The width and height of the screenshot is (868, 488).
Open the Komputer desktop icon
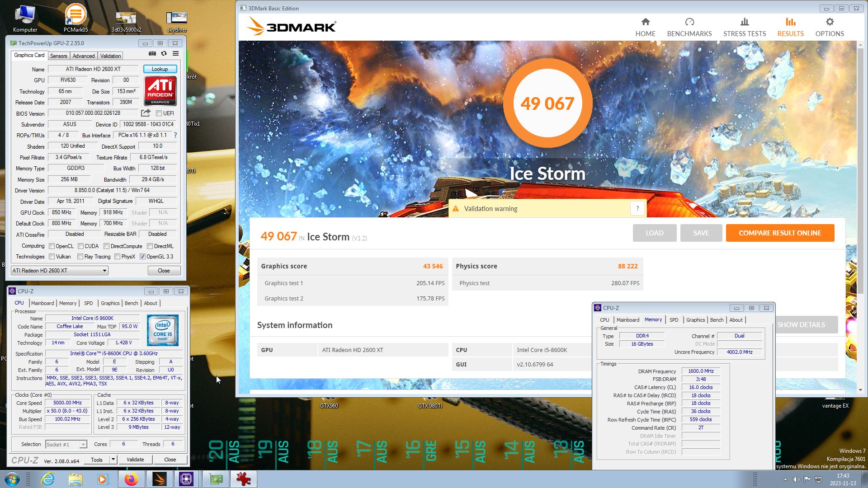(25, 18)
